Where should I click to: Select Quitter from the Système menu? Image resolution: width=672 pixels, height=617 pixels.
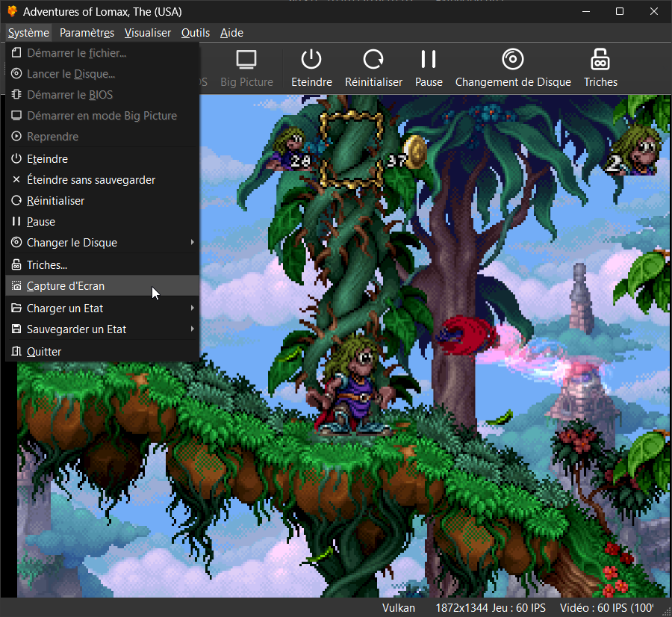[102, 351]
